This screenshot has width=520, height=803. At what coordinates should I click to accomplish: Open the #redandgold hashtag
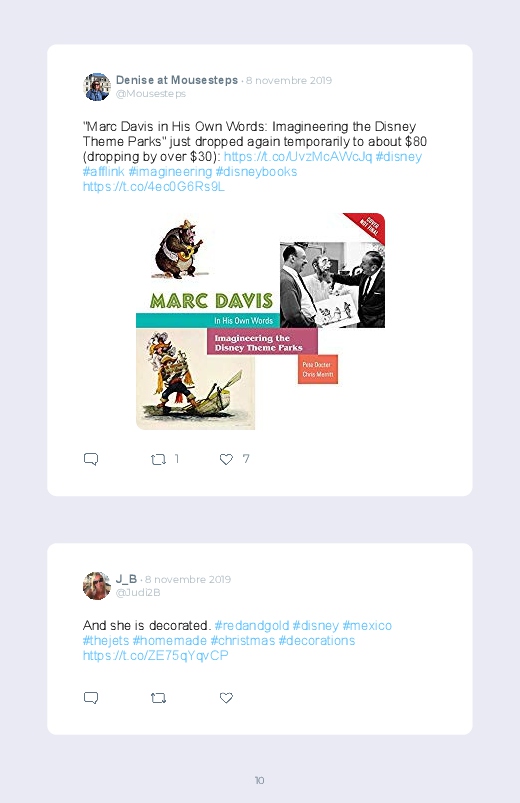coord(252,626)
